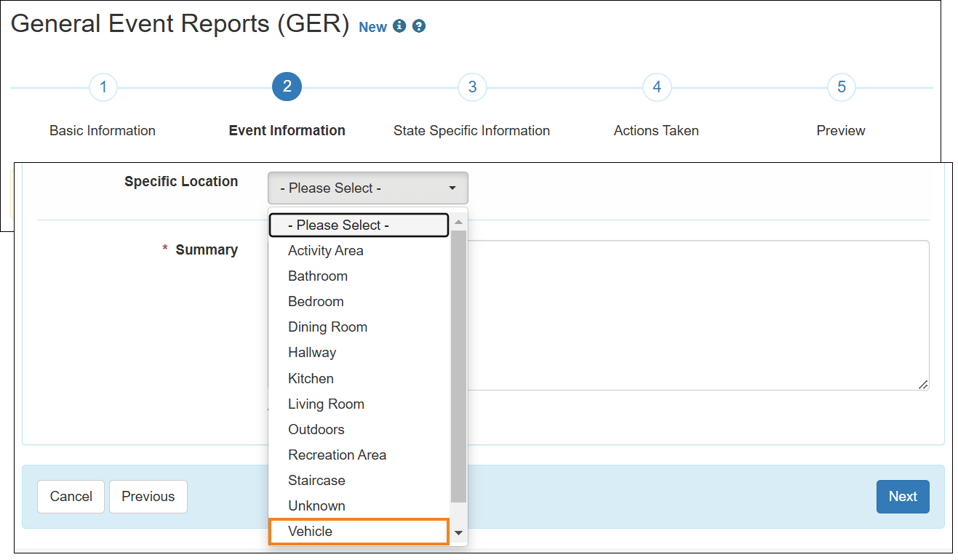The width and height of the screenshot is (958, 560).
Task: Select Bathroom in the location list
Action: tap(359, 276)
